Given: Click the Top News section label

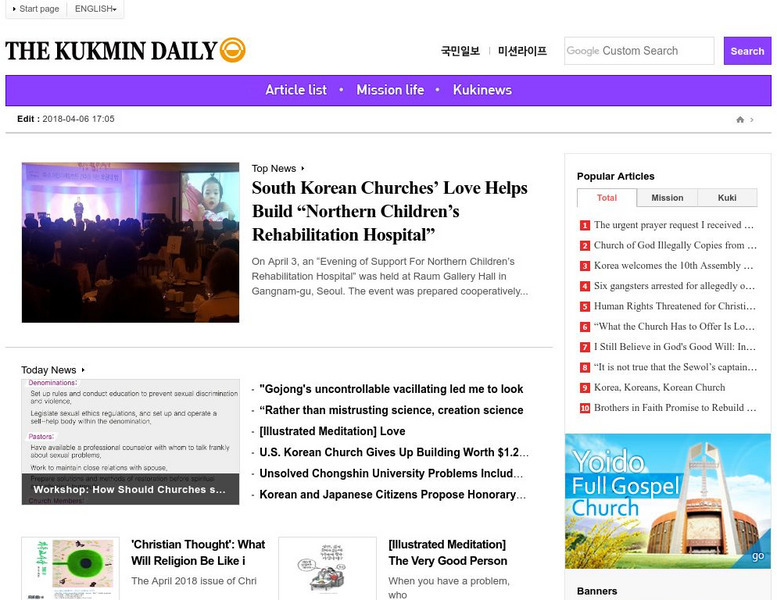Looking at the screenshot, I should pos(274,168).
